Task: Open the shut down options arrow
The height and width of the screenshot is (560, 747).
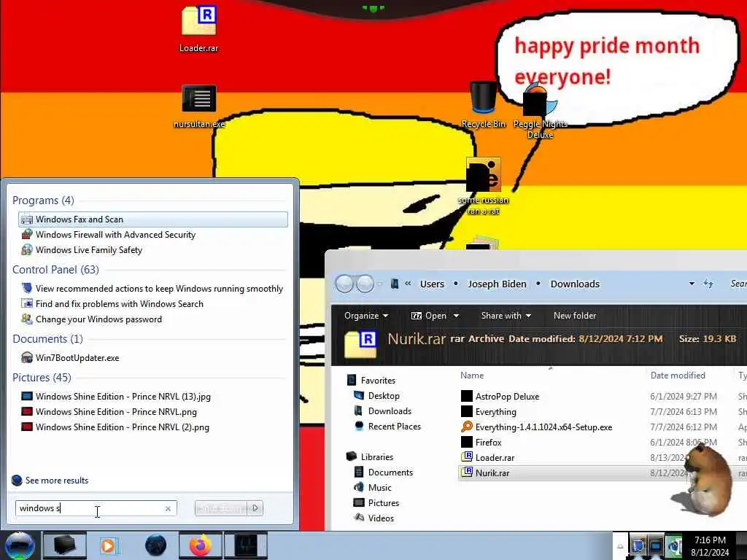Action: pos(255,508)
